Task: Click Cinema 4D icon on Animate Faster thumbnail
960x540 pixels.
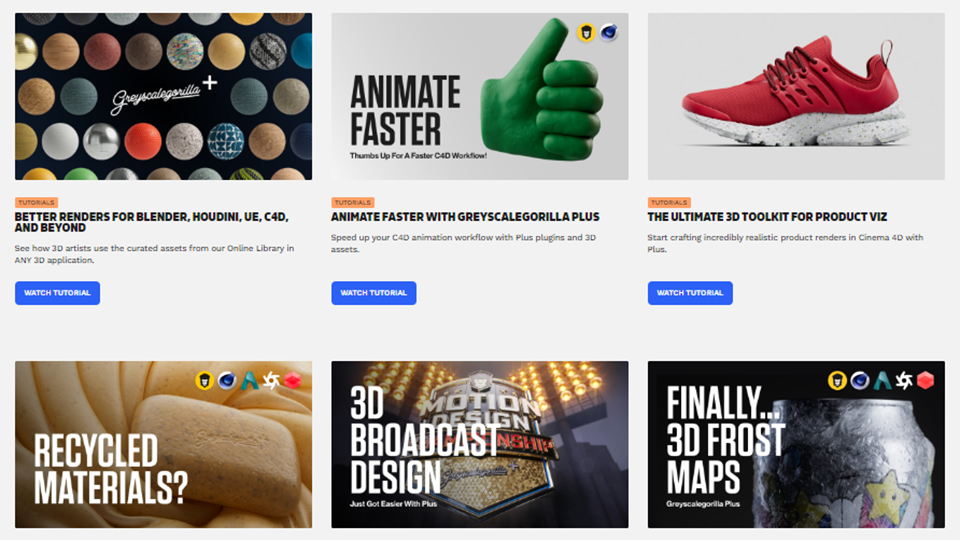Action: coord(609,32)
